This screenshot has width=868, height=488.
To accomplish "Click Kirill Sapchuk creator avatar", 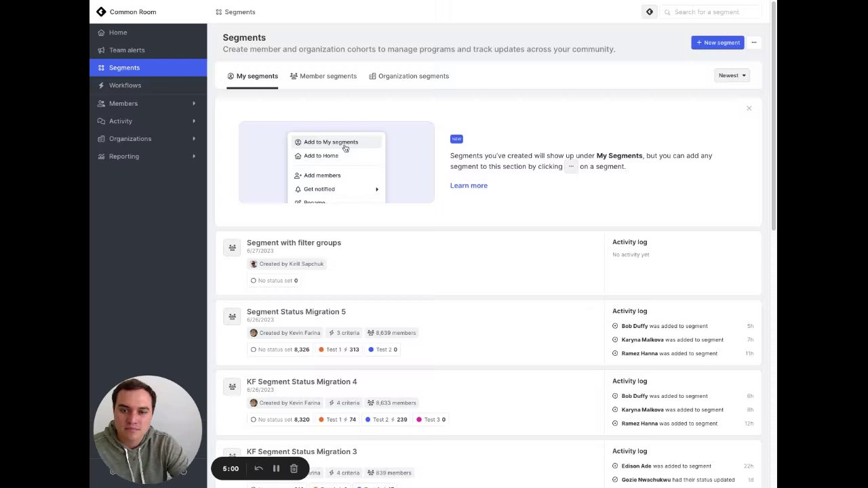I will click(x=254, y=264).
